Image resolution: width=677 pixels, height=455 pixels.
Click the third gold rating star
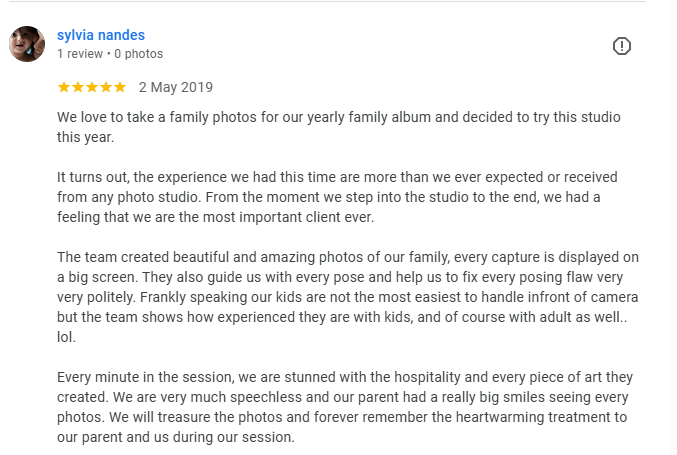click(x=91, y=87)
